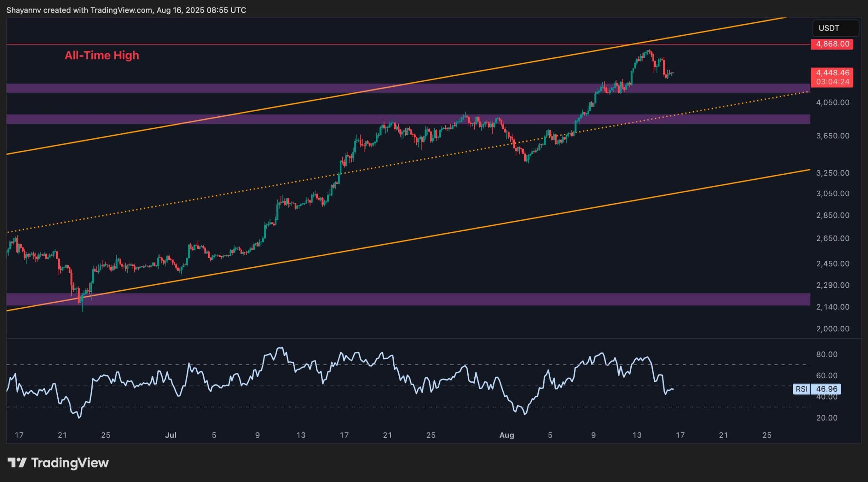Click the countdown timer 03:04:24
868x482 pixels.
click(x=832, y=82)
